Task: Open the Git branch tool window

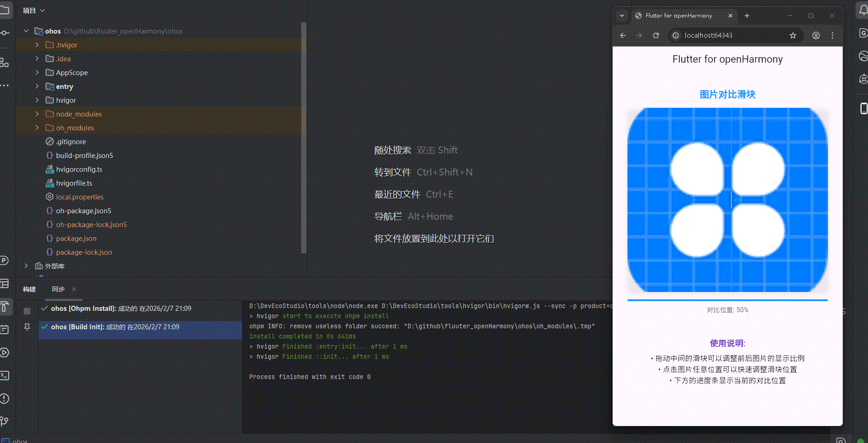Action: tap(4, 421)
